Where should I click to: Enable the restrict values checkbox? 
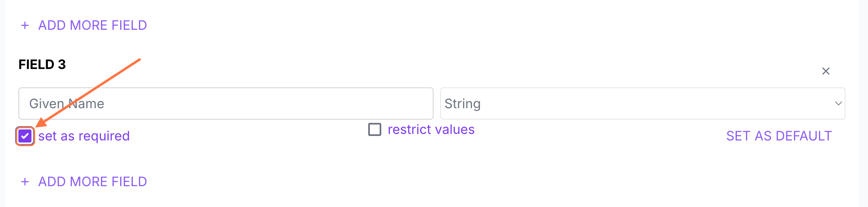tap(375, 129)
